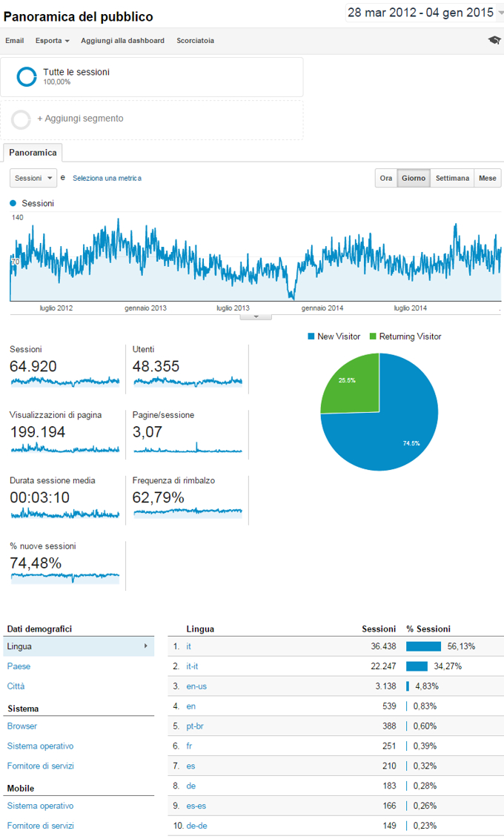
Task: Click the Scorciatoia toolbar button
Action: tap(195, 41)
